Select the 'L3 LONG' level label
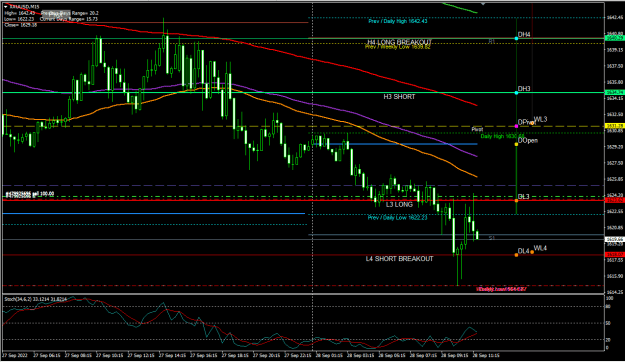Viewport: 625px width, 362px height. tap(399, 204)
